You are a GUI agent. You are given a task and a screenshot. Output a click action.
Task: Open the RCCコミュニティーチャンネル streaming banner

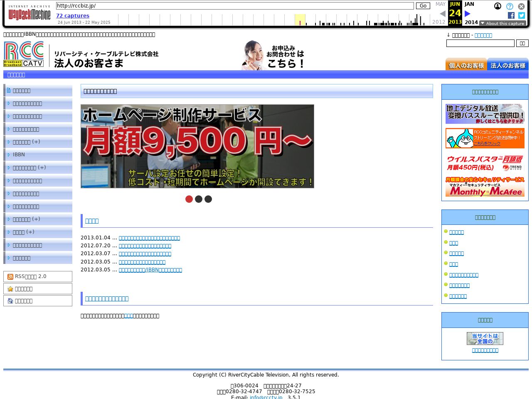point(485,138)
